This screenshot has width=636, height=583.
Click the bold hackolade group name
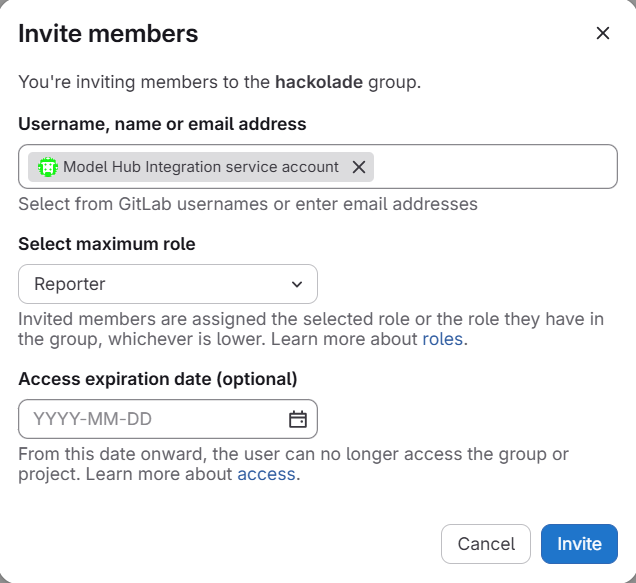coord(319,82)
